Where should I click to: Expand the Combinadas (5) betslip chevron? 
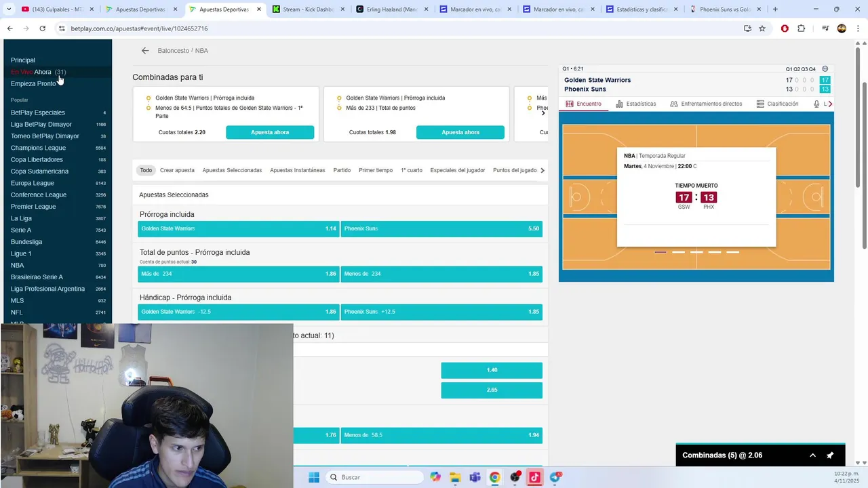(x=812, y=455)
